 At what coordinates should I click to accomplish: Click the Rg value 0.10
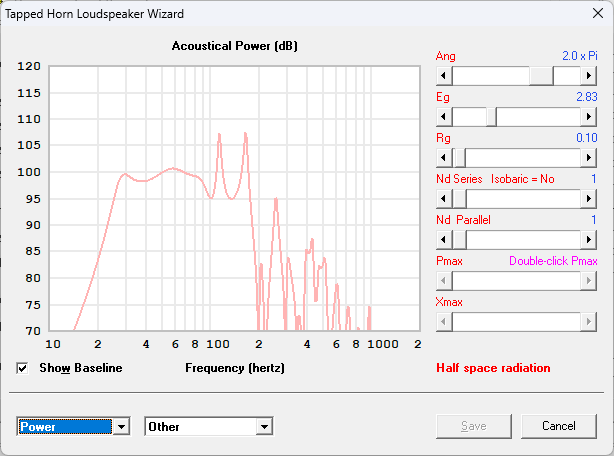[x=587, y=138]
